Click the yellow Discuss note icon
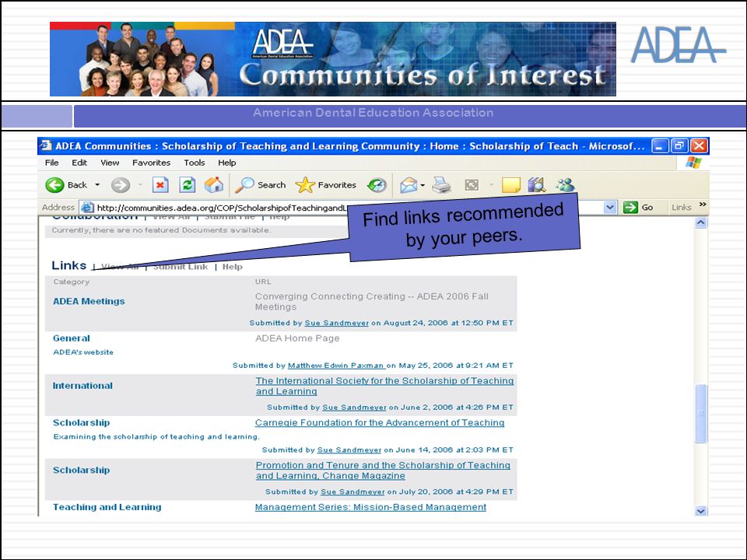 511,185
